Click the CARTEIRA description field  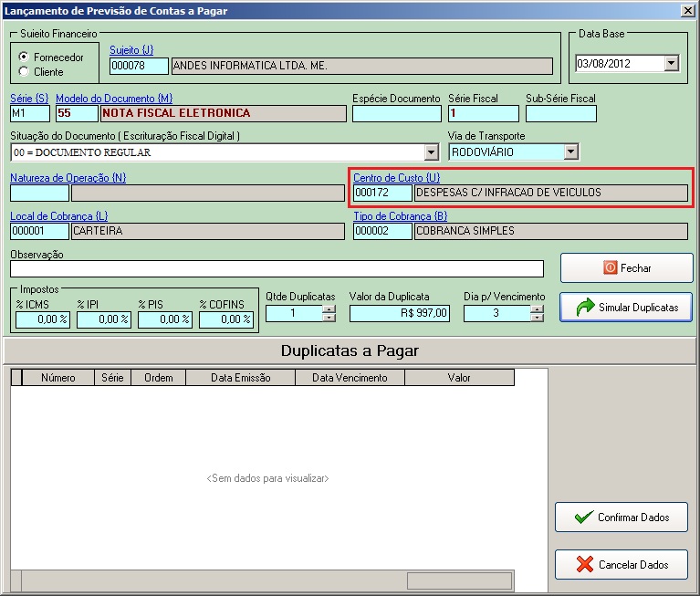point(208,231)
